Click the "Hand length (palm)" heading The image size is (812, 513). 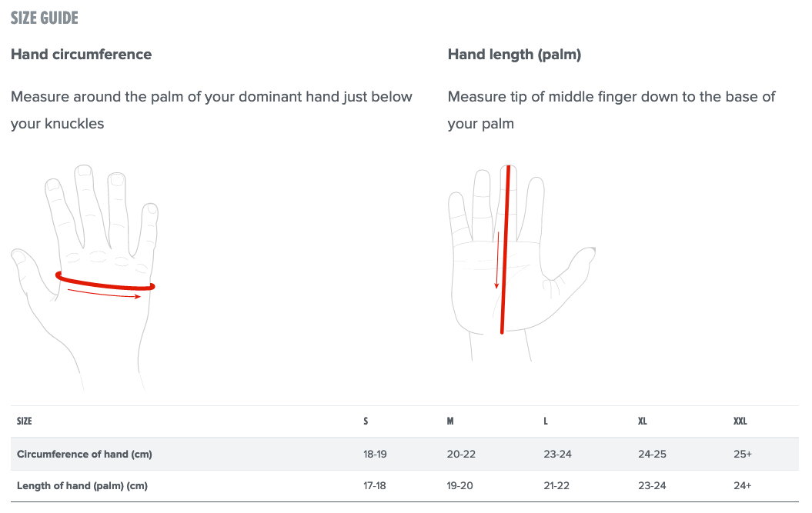pos(514,55)
